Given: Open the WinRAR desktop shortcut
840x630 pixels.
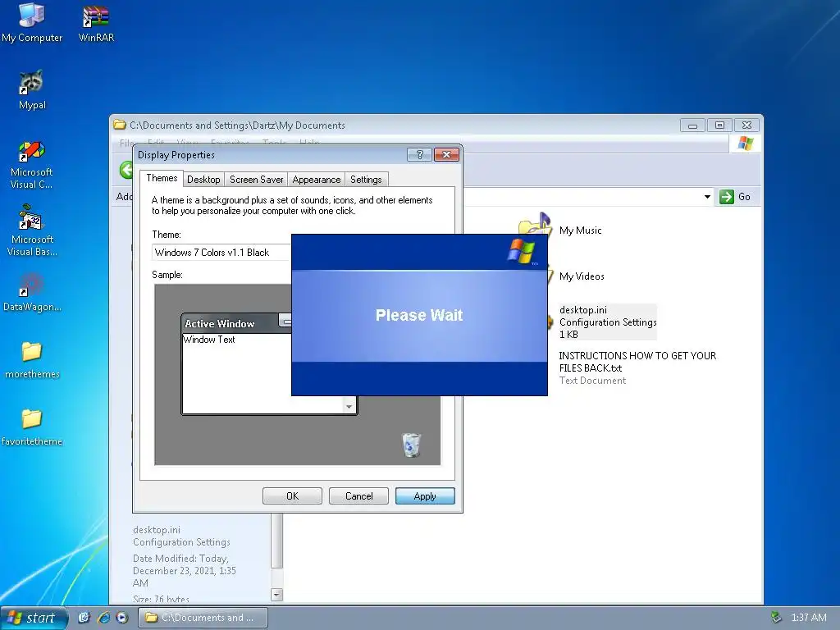Looking at the screenshot, I should pos(96,23).
